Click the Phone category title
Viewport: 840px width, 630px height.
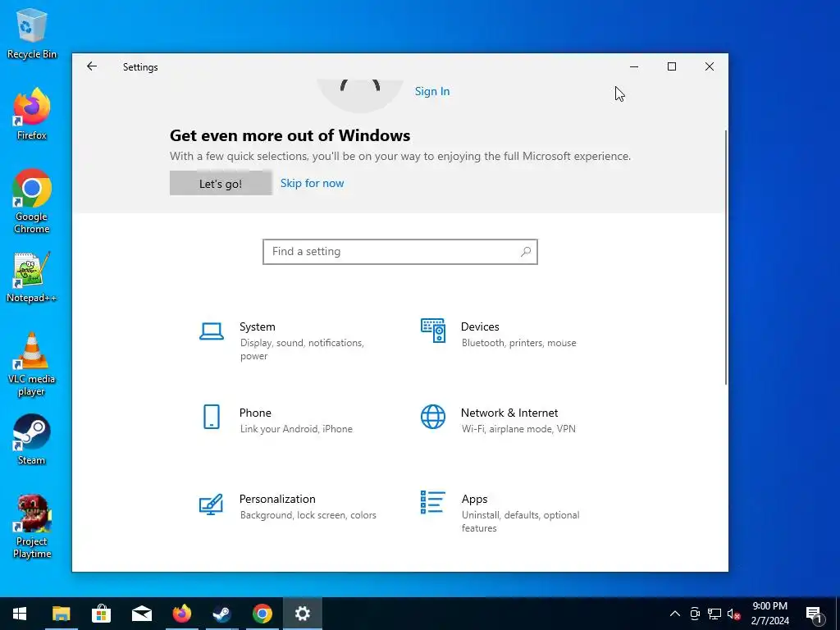click(x=255, y=413)
